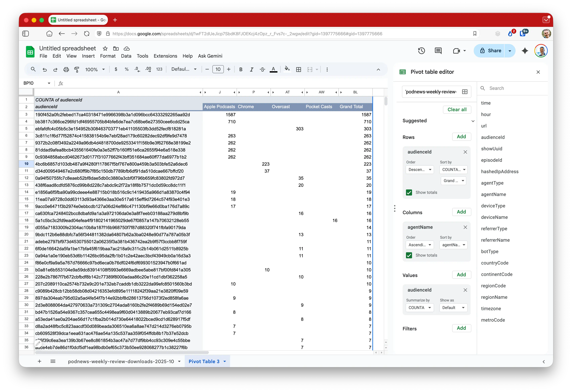Open the comments panel icon
572x392 pixels.
[438, 51]
